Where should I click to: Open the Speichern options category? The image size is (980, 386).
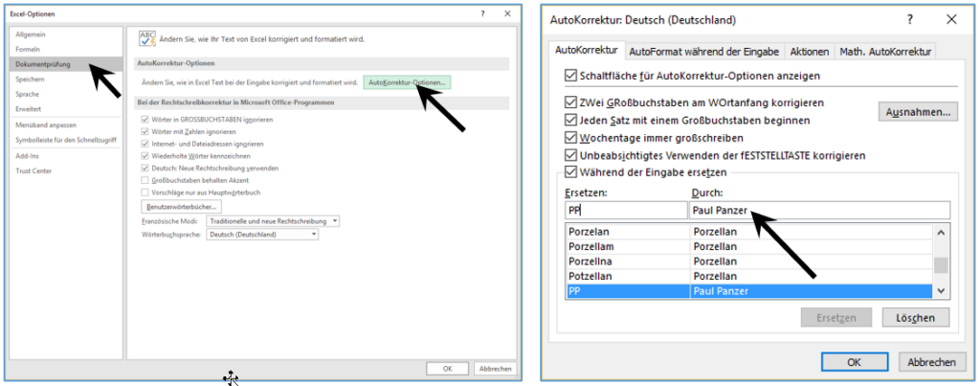pyautogui.click(x=30, y=79)
